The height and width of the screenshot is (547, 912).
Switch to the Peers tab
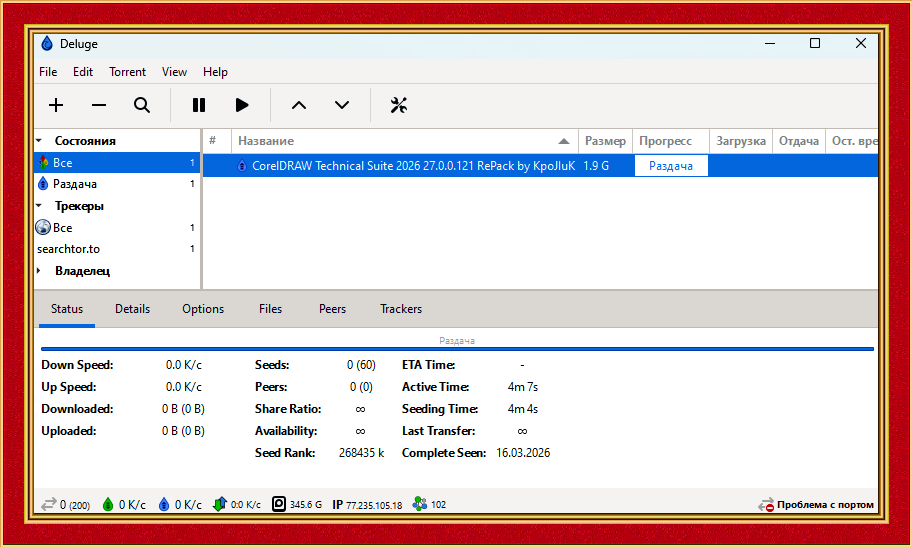(332, 309)
